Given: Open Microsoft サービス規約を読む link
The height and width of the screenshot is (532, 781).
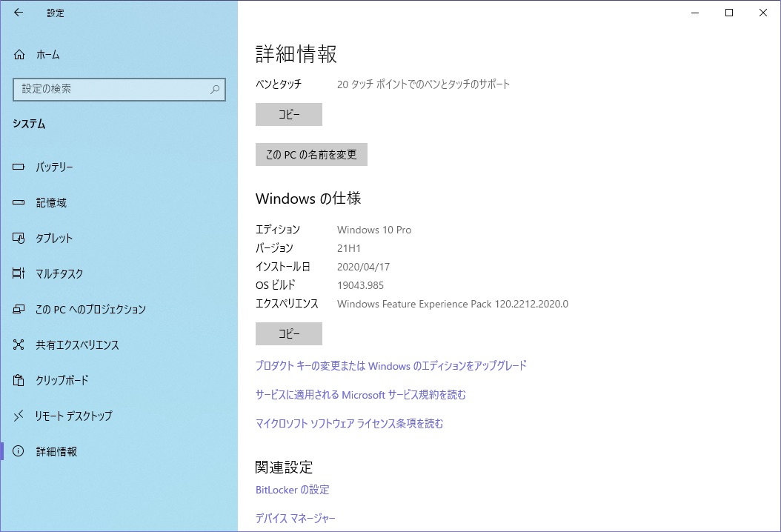Looking at the screenshot, I should point(361,394).
